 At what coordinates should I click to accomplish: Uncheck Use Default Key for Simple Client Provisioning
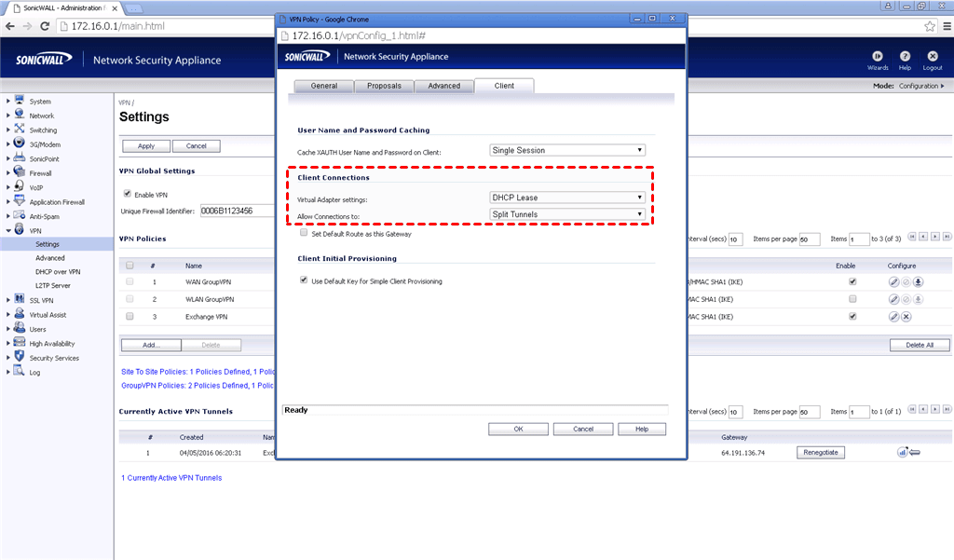click(x=304, y=280)
